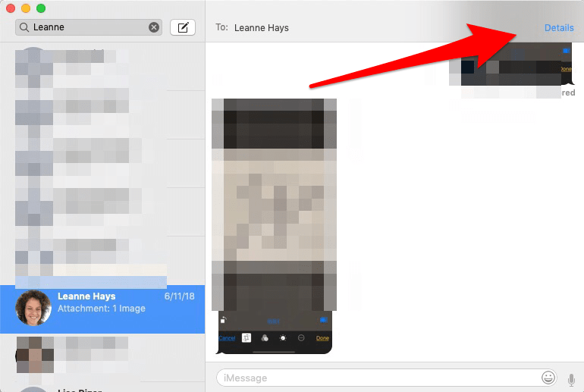Close the Messages window
The width and height of the screenshot is (584, 392).
[11, 8]
